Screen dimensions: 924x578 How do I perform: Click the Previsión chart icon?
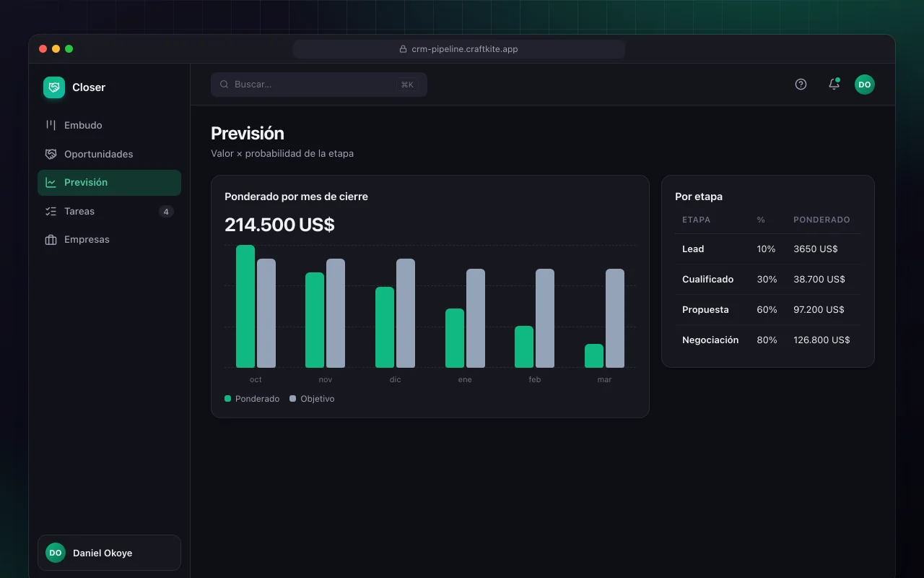(x=51, y=183)
